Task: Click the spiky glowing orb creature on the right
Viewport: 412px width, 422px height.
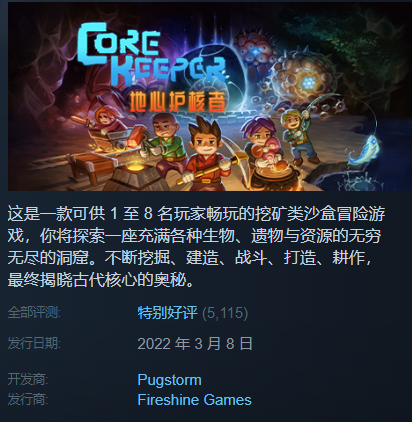Action: tap(305, 80)
